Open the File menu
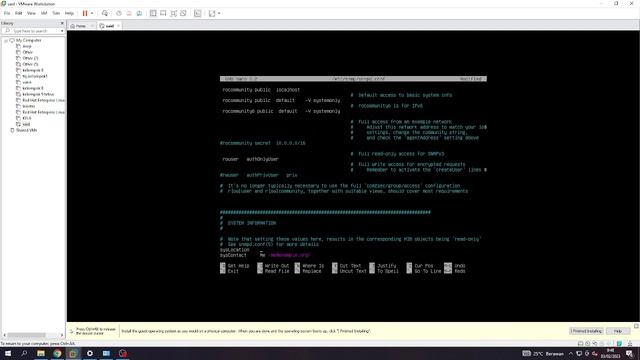Screen dimensions: 640x360 point(7,13)
